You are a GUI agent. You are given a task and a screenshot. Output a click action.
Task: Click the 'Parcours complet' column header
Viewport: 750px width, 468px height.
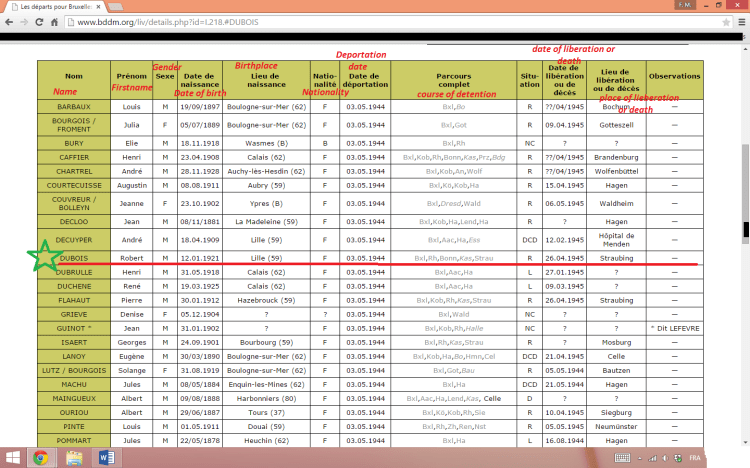pos(453,80)
